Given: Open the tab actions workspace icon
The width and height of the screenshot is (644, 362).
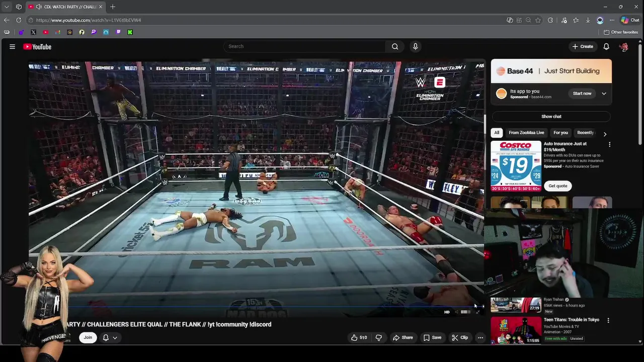Looking at the screenshot, I should [19, 7].
